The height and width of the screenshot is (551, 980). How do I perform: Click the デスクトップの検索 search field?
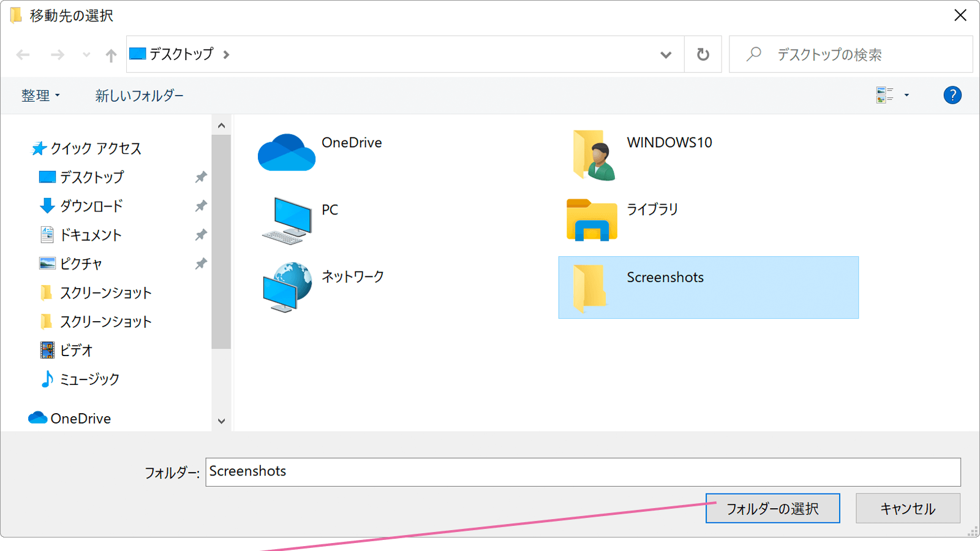click(x=851, y=55)
